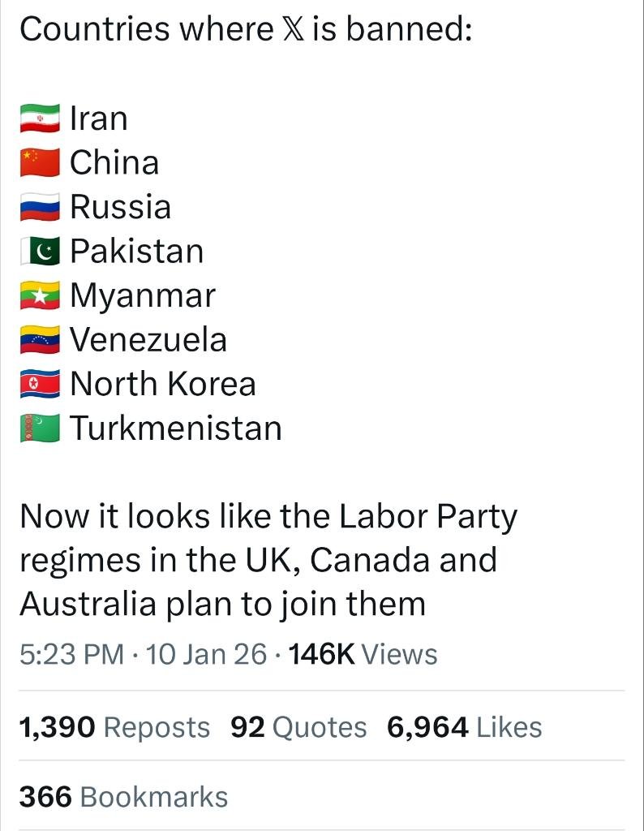This screenshot has width=644, height=831.
Task: Click the North Korea flag emoji
Action: (x=41, y=384)
